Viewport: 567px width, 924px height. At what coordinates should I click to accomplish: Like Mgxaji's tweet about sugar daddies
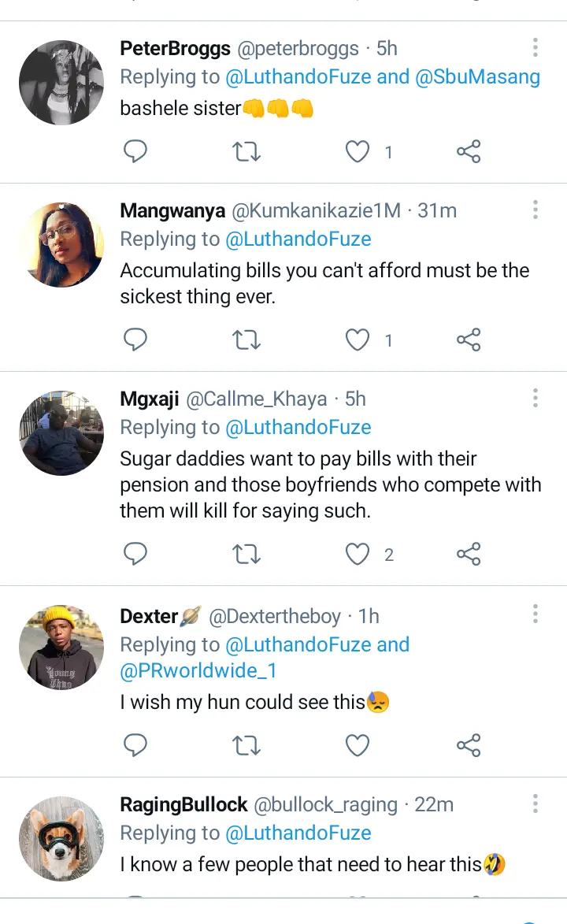[x=358, y=555]
